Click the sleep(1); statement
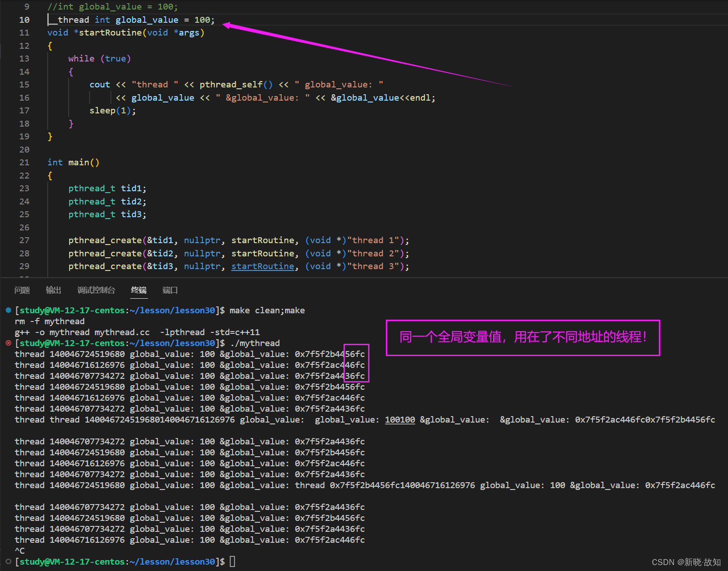Screen dimensions: 728x571 click(113, 111)
